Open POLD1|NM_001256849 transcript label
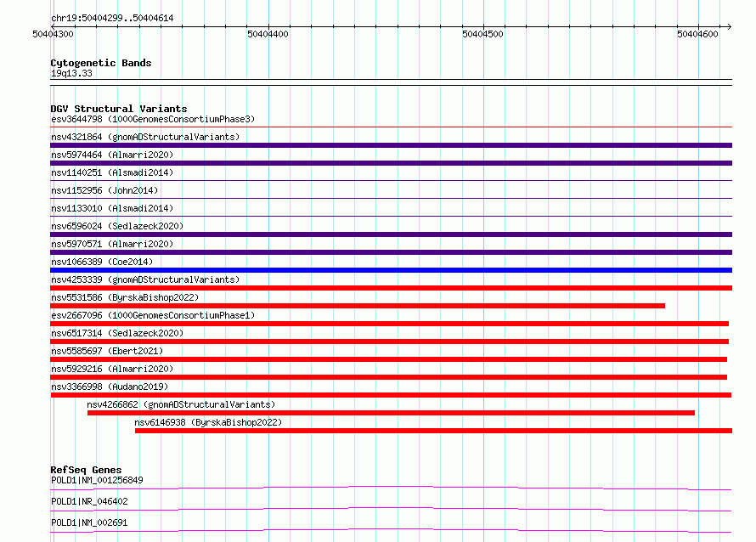This screenshot has height=542, width=756. [x=97, y=480]
